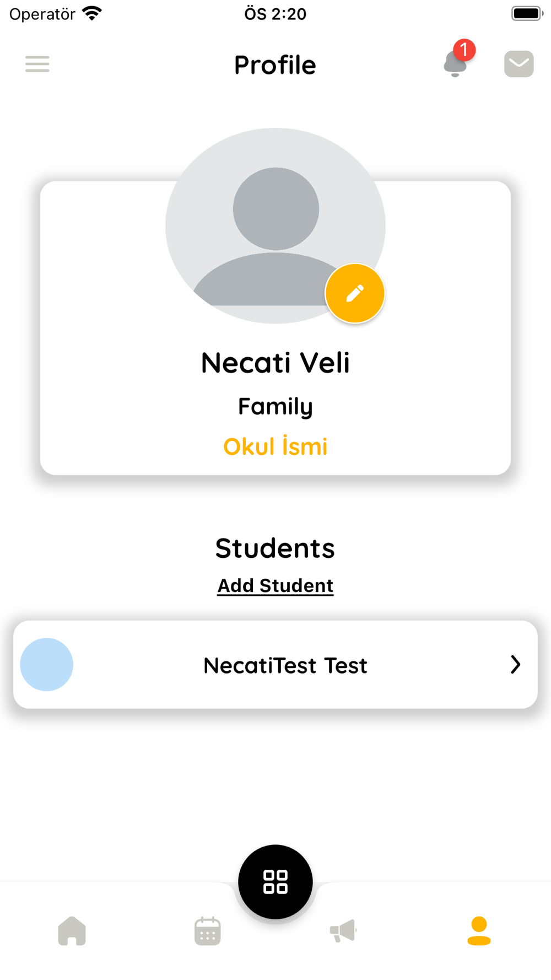Select the Profile person tab
Viewport: 551px width, 980px height.
pos(479,931)
